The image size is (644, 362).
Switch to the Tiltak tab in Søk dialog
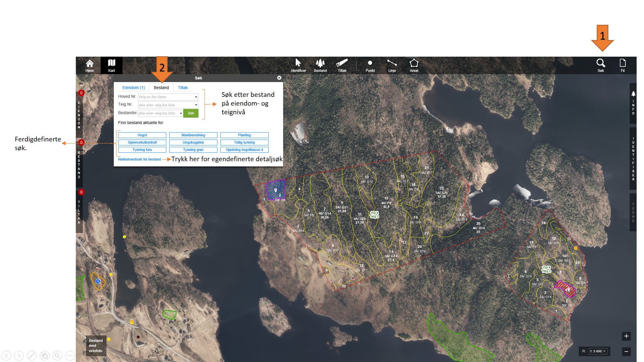click(x=182, y=87)
